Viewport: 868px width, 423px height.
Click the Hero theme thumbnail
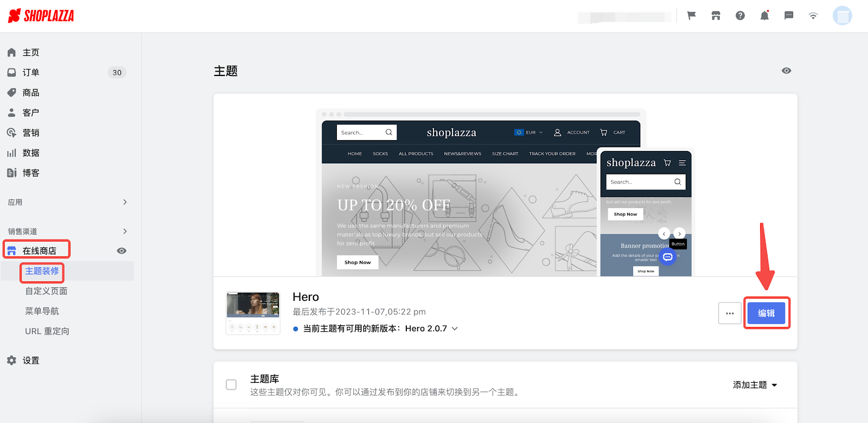tap(253, 313)
